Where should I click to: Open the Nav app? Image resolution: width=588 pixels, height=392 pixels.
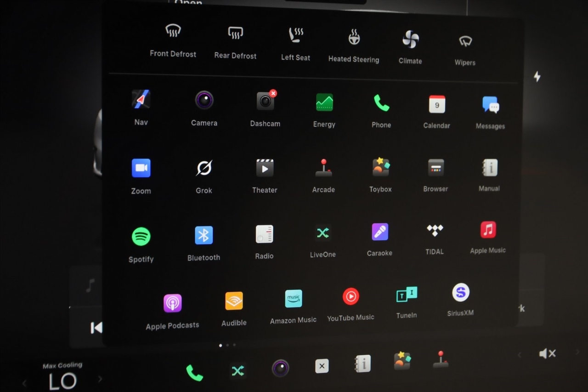141,100
